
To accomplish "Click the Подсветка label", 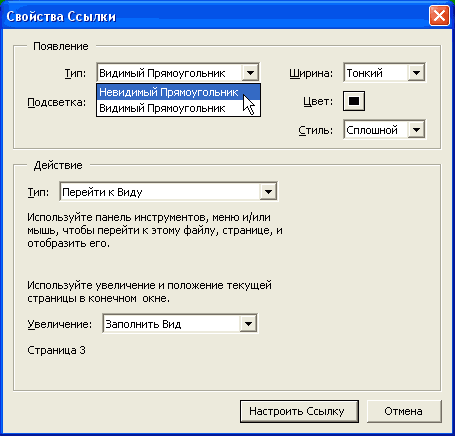I will 57,102.
